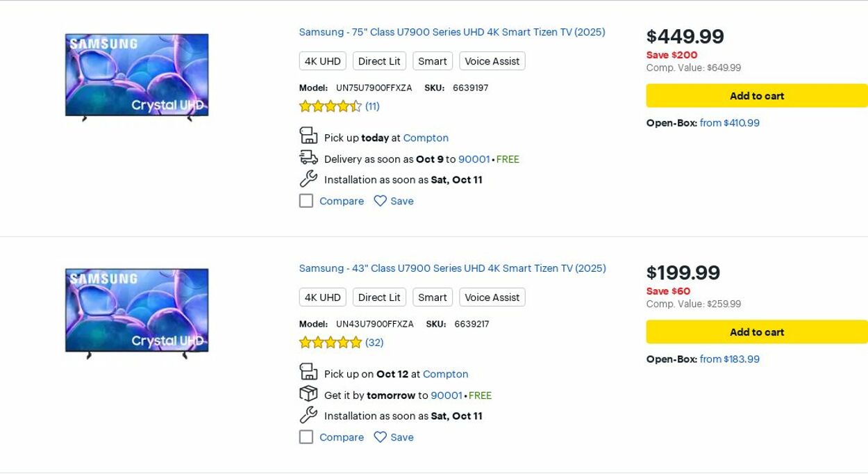
Task: Click the 75" Samsung Crystal UHD product image
Action: [x=137, y=76]
